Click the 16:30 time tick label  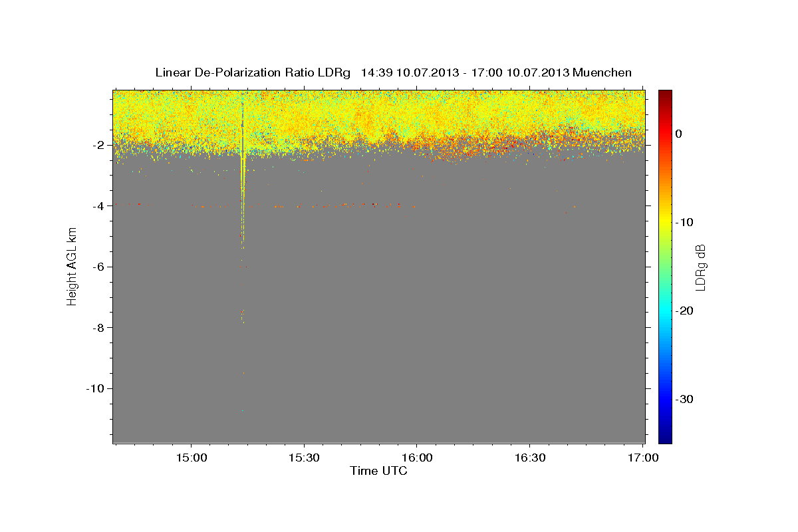(529, 458)
